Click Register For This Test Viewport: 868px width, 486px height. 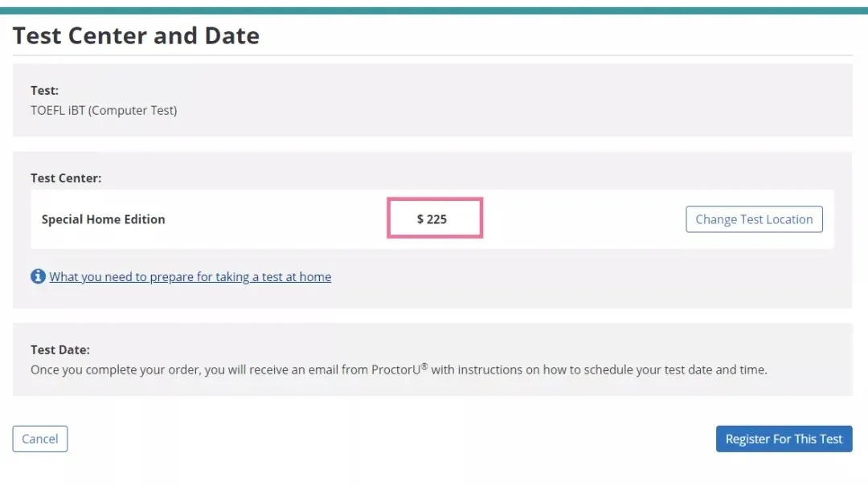click(784, 439)
